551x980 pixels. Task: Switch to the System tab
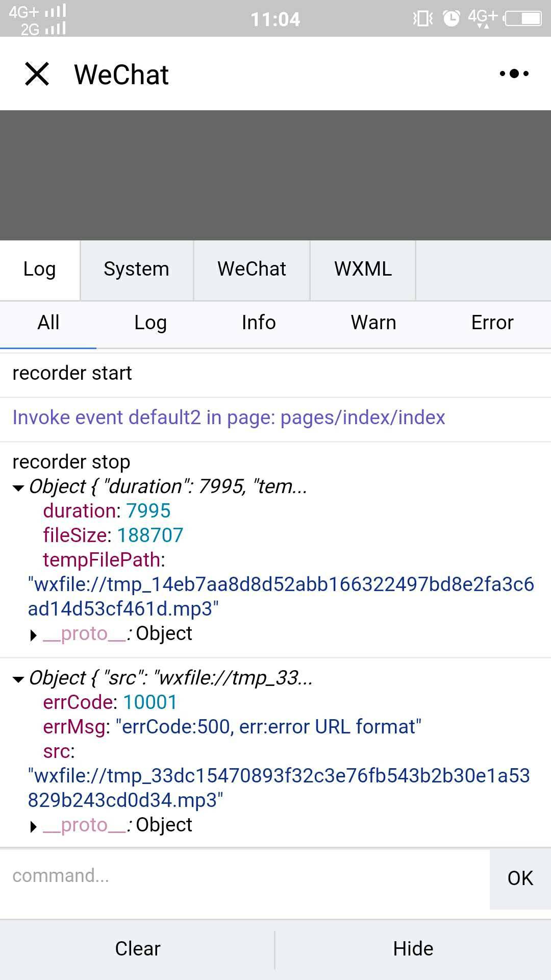point(136,269)
